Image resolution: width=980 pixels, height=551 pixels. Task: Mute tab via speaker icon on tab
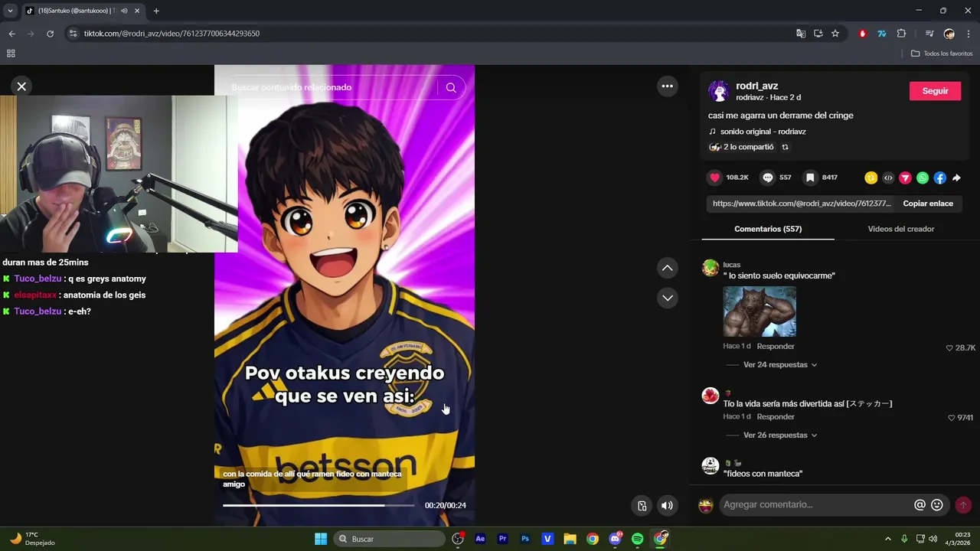pyautogui.click(x=124, y=11)
